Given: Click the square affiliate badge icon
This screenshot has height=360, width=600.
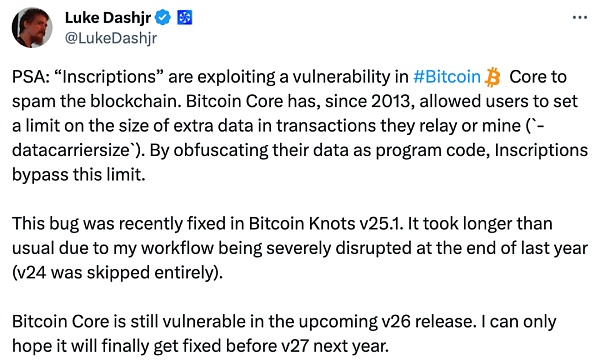Looking at the screenshot, I should [x=184, y=18].
